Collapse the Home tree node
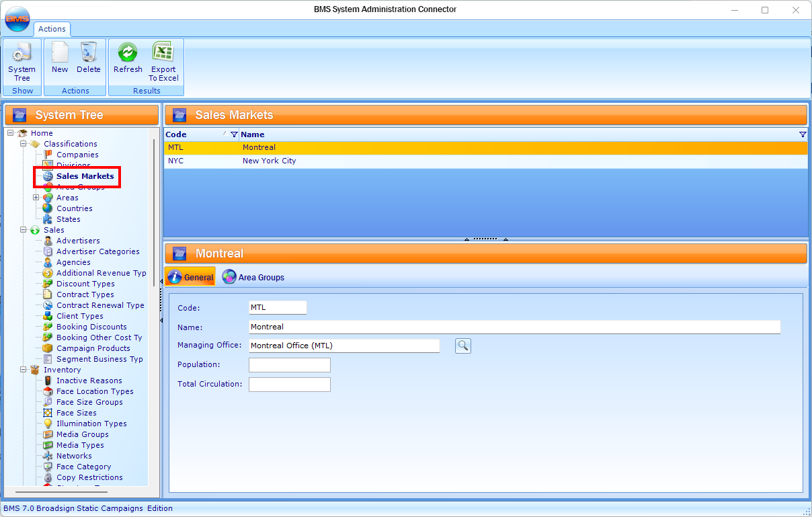The height and width of the screenshot is (517, 812). (x=11, y=133)
